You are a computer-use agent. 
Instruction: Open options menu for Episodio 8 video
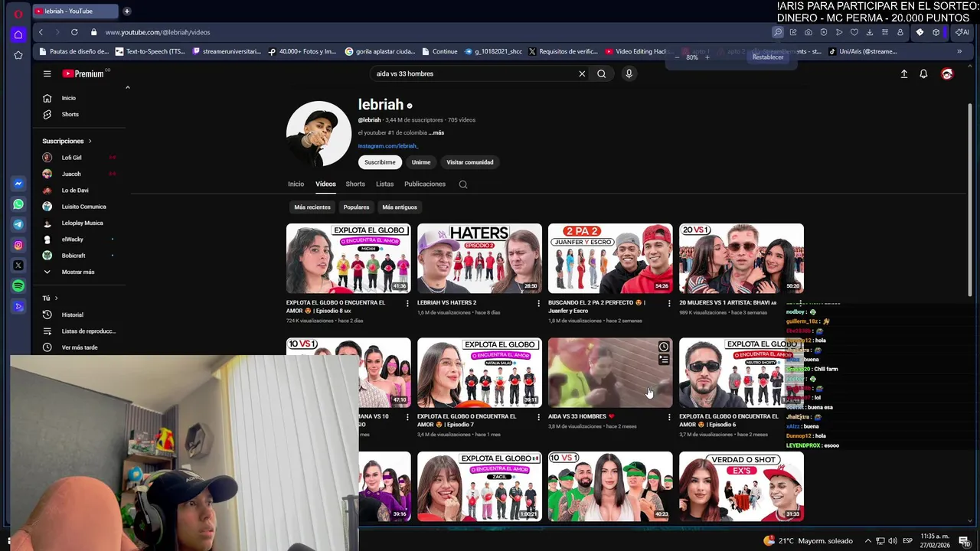click(x=407, y=304)
